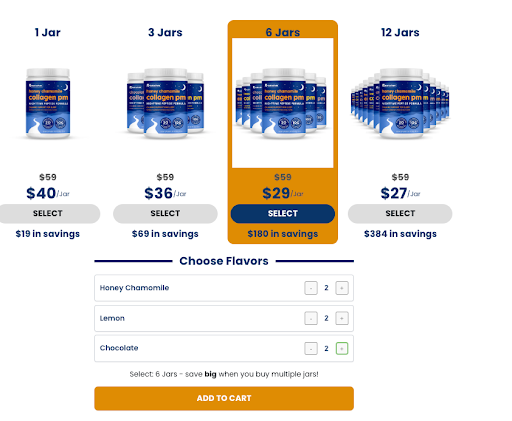The height and width of the screenshot is (421, 512).
Task: Click the 1 Jar heading
Action: (x=48, y=32)
